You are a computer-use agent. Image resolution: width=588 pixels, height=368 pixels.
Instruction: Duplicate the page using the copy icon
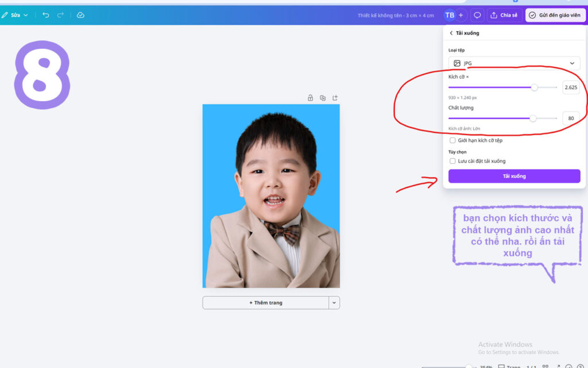pos(323,98)
